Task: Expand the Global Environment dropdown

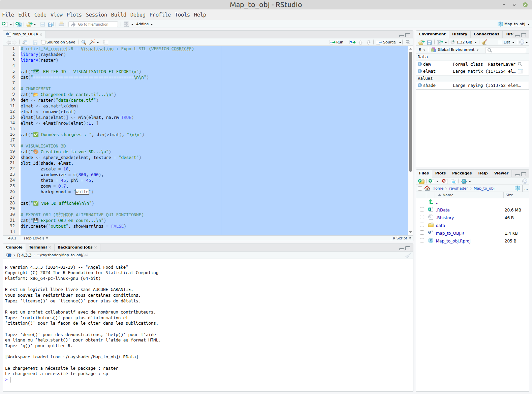Action: (458, 50)
